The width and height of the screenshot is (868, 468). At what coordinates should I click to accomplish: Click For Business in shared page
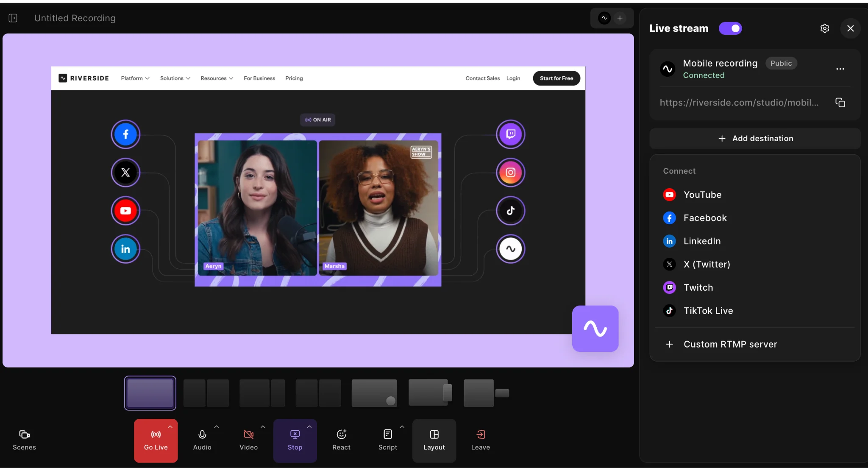[x=259, y=78]
